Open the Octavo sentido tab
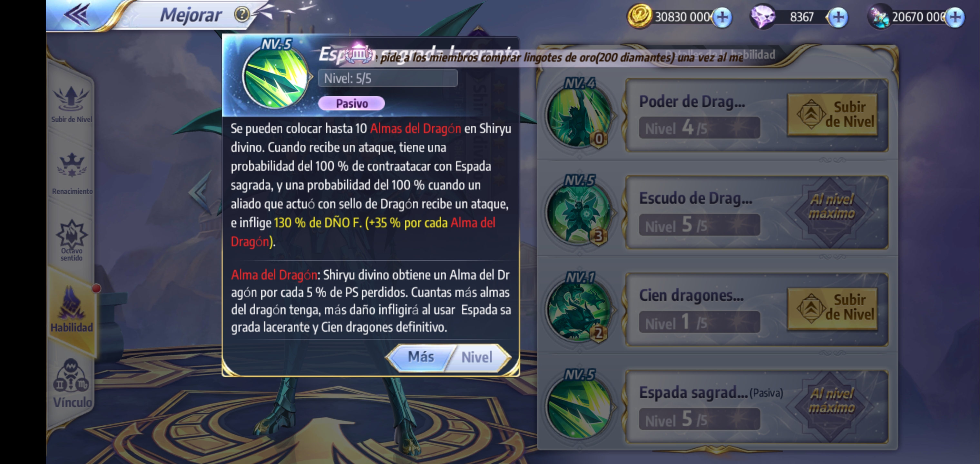 [x=71, y=240]
